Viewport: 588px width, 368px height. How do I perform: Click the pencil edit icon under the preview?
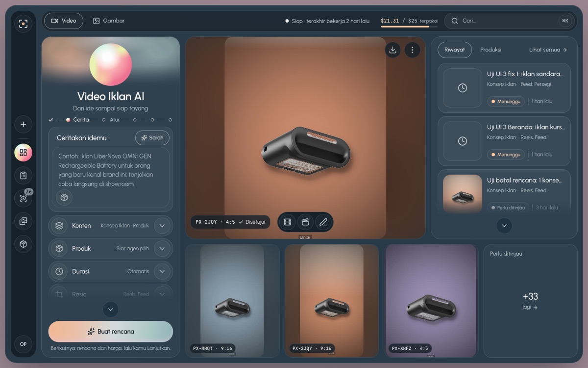[323, 222]
